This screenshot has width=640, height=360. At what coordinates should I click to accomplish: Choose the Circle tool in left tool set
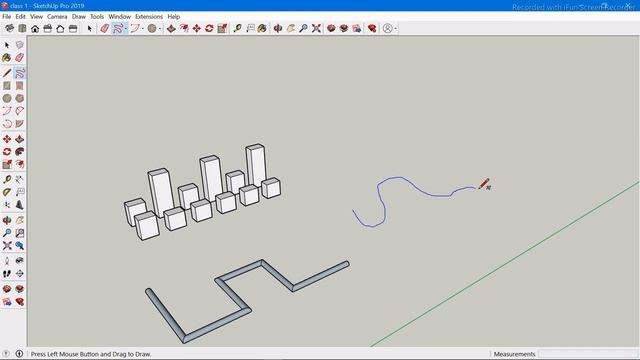pos(7,98)
